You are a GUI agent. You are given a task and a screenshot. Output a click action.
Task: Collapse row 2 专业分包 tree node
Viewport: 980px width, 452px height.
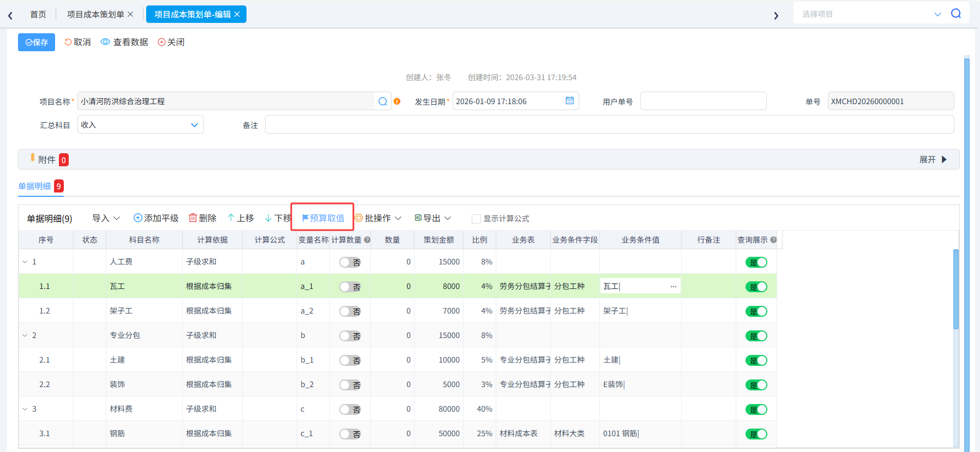point(25,335)
